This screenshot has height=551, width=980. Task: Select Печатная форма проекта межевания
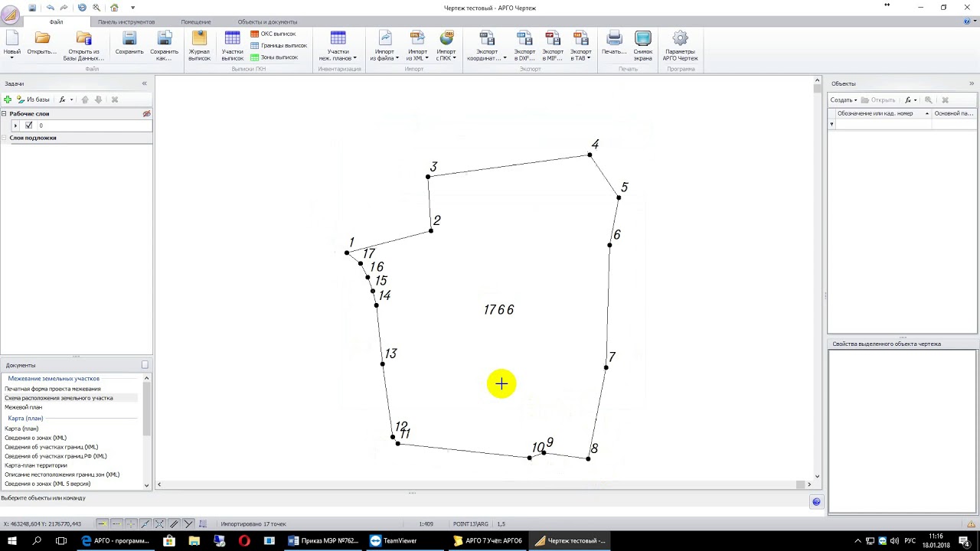click(x=53, y=389)
